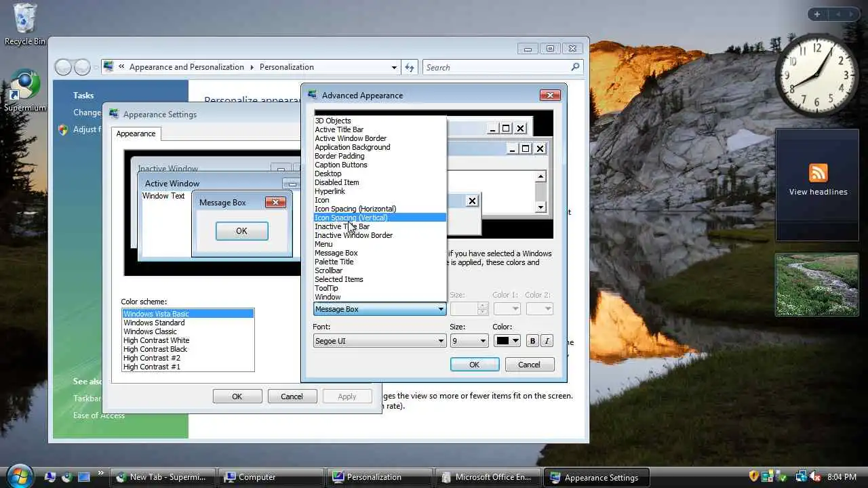
Task: Collapse the Item combo box arrow
Action: pyautogui.click(x=441, y=309)
